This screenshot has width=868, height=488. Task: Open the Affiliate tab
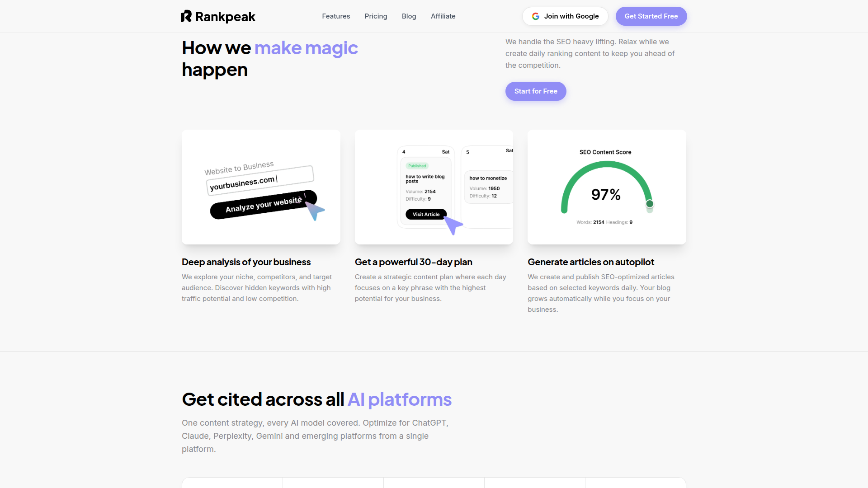coord(443,16)
